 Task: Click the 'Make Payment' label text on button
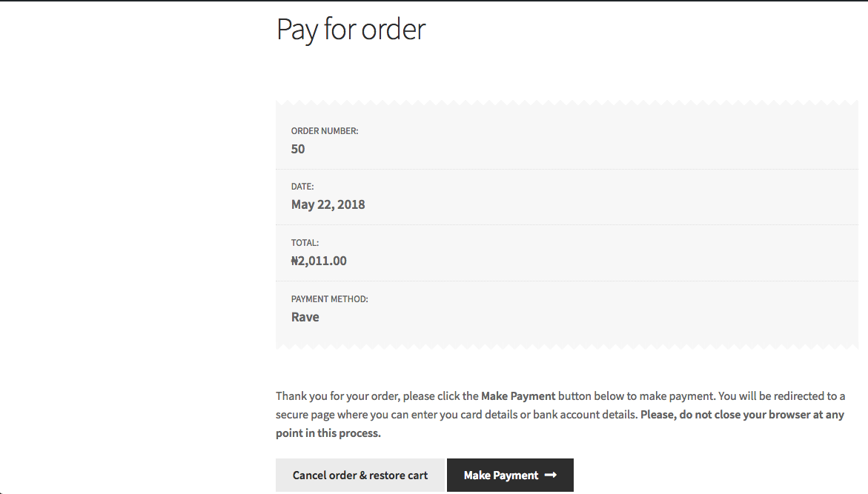pyautogui.click(x=501, y=475)
